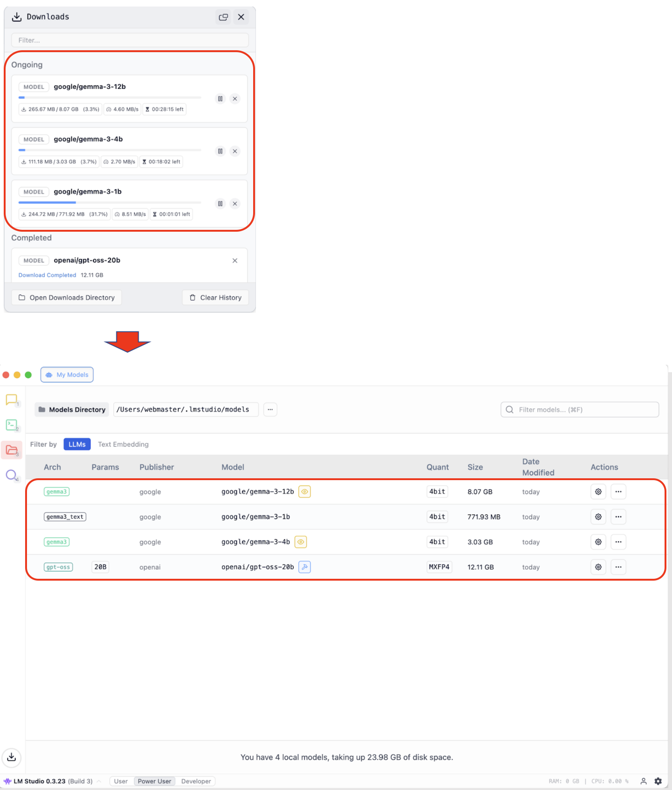
Task: Click the My Models tab button
Action: pos(67,375)
